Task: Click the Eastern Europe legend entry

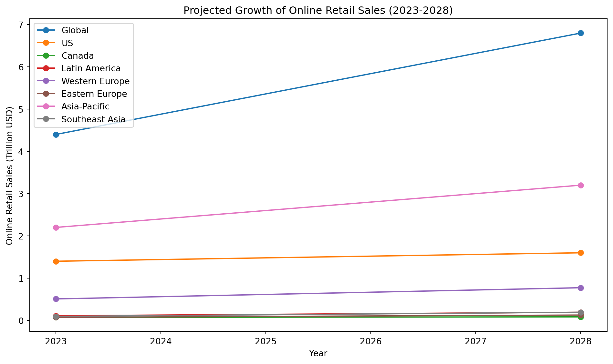Action: coord(82,94)
